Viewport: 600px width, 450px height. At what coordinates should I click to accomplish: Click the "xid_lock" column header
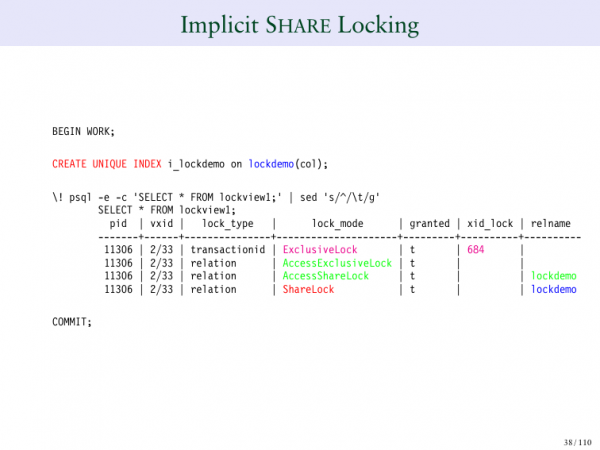490,224
